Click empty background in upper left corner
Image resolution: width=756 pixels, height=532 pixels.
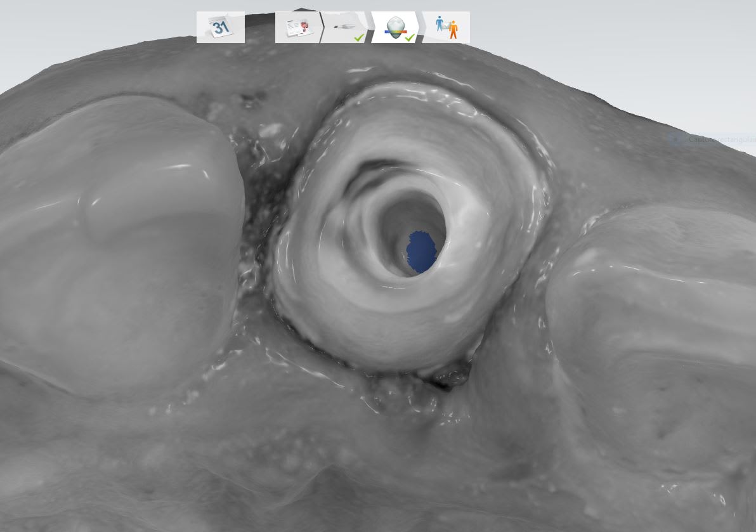tap(63, 32)
